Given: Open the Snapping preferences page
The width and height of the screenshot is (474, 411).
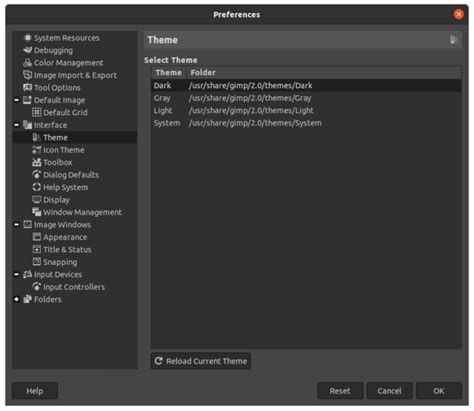Looking at the screenshot, I should [x=60, y=262].
